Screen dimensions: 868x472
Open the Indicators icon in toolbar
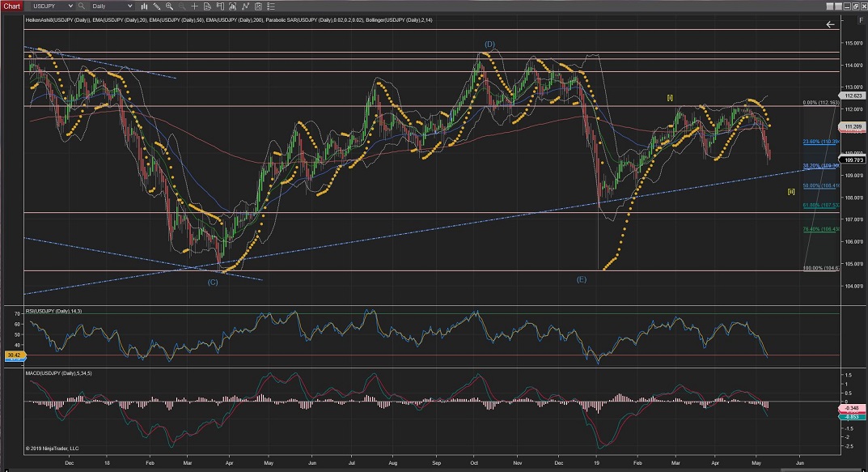[x=233, y=6]
